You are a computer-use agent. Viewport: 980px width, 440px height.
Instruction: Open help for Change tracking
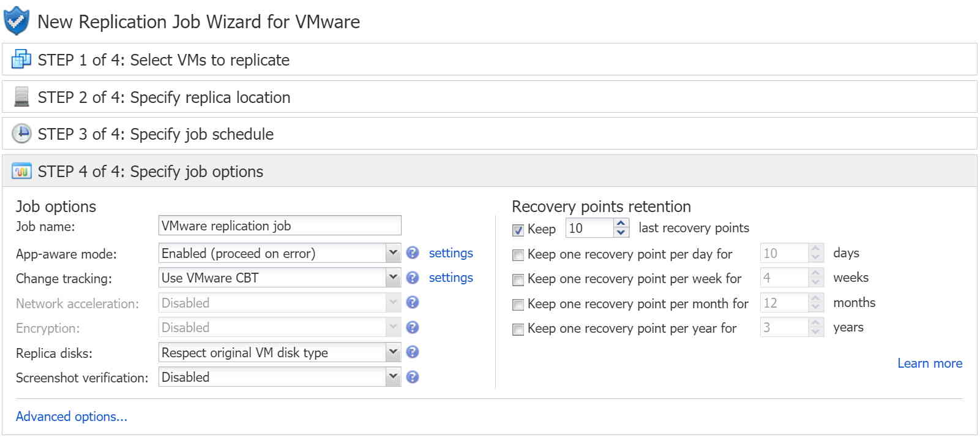point(413,278)
